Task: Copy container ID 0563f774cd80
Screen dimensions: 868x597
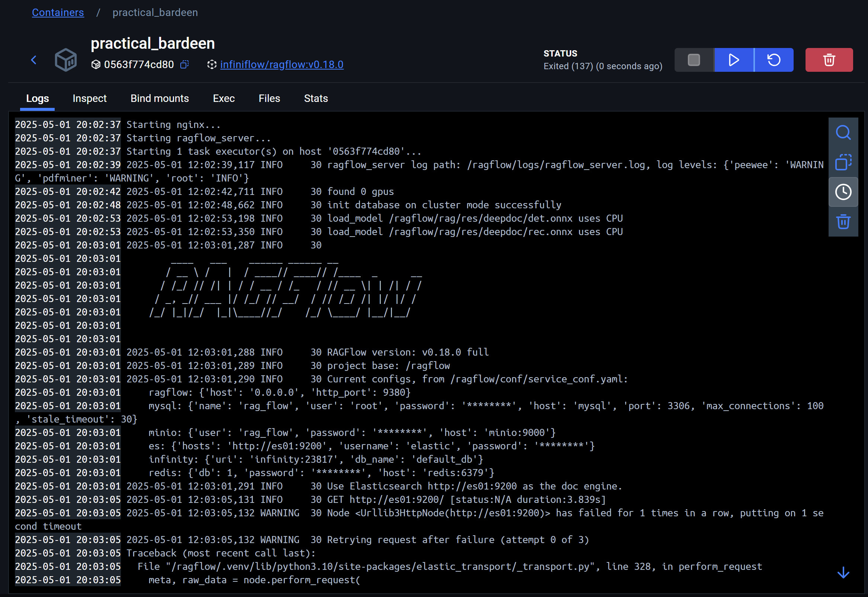Action: (184, 64)
